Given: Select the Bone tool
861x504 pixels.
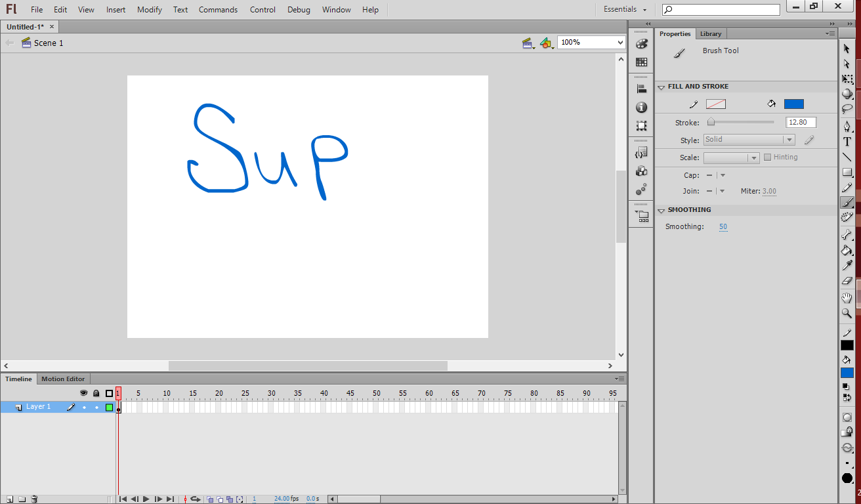Looking at the screenshot, I should [x=847, y=235].
